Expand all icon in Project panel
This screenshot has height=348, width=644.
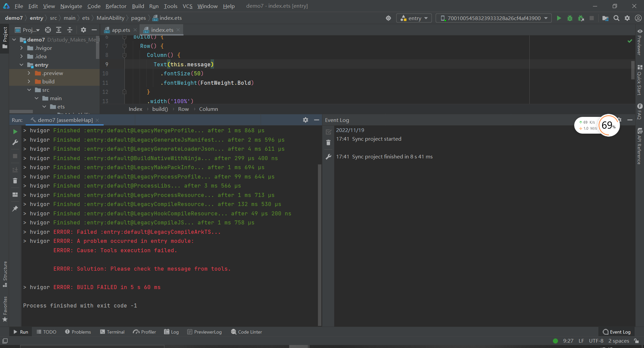[59, 30]
